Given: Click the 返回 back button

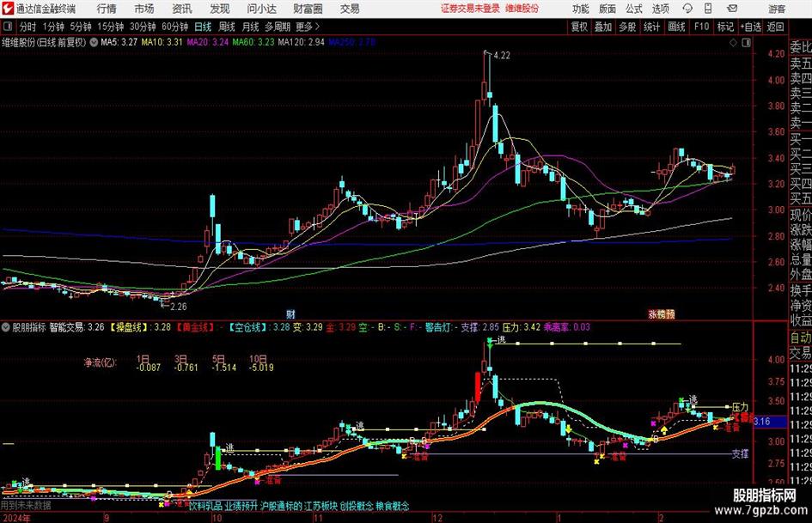Looking at the screenshot, I should coord(775,27).
